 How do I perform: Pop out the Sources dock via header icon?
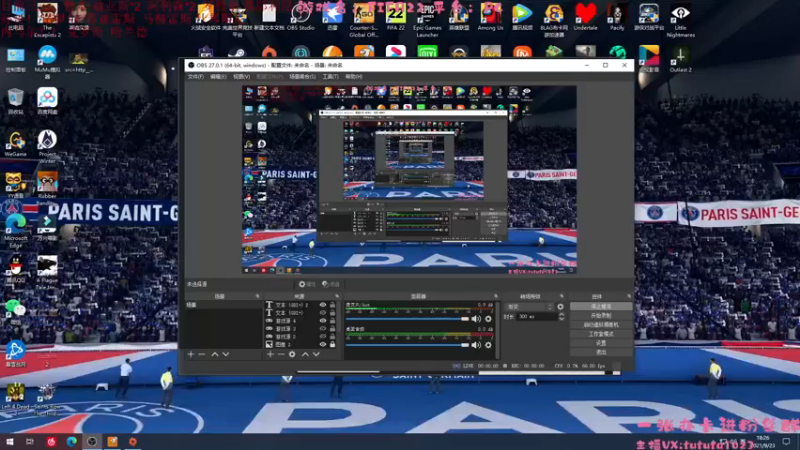(337, 296)
